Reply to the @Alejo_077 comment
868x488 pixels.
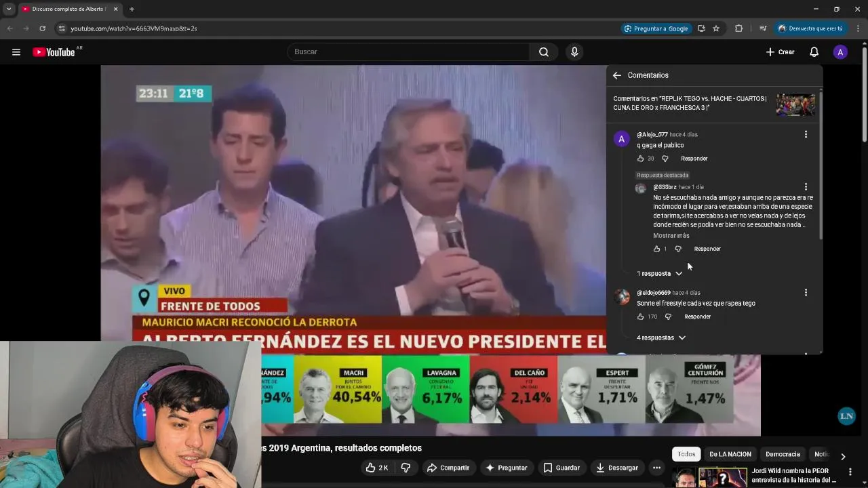click(x=694, y=159)
